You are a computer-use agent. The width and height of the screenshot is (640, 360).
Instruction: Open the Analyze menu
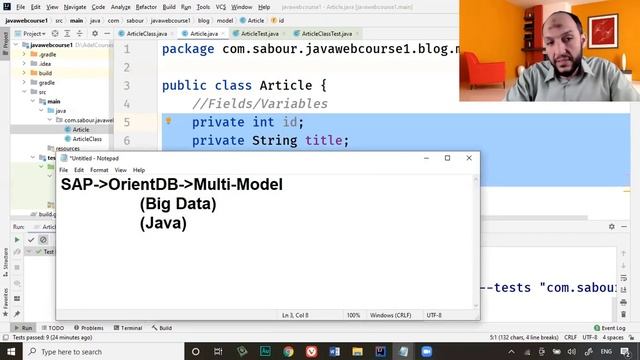[120, 7]
